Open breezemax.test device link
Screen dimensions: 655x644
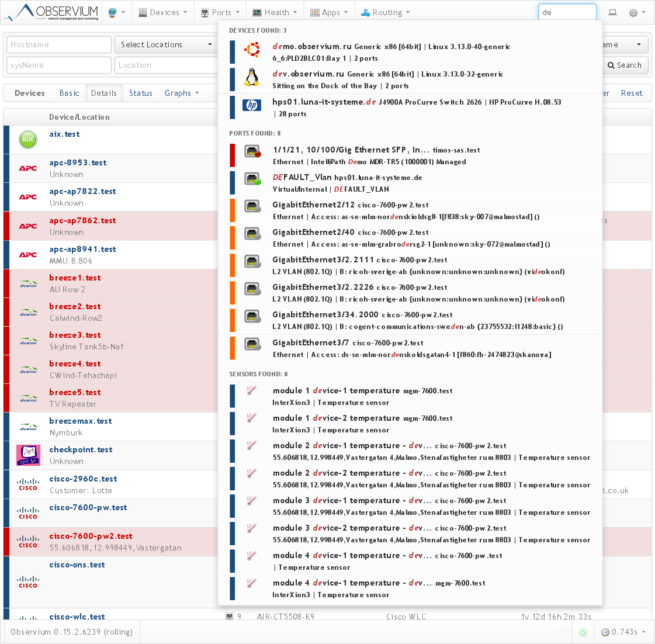point(80,421)
